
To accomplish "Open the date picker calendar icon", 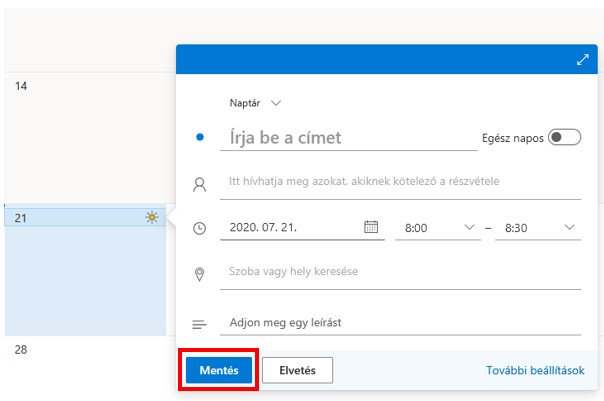I will click(x=371, y=227).
